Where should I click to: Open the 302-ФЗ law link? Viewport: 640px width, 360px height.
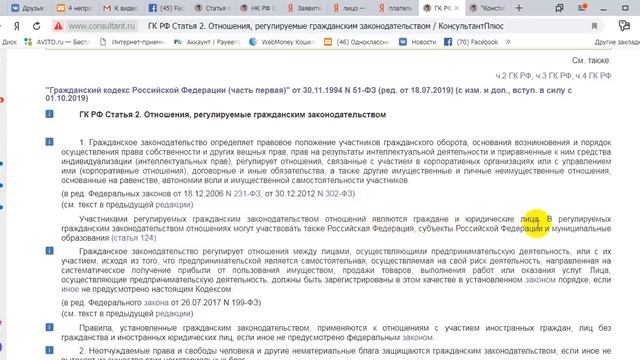click(338, 193)
